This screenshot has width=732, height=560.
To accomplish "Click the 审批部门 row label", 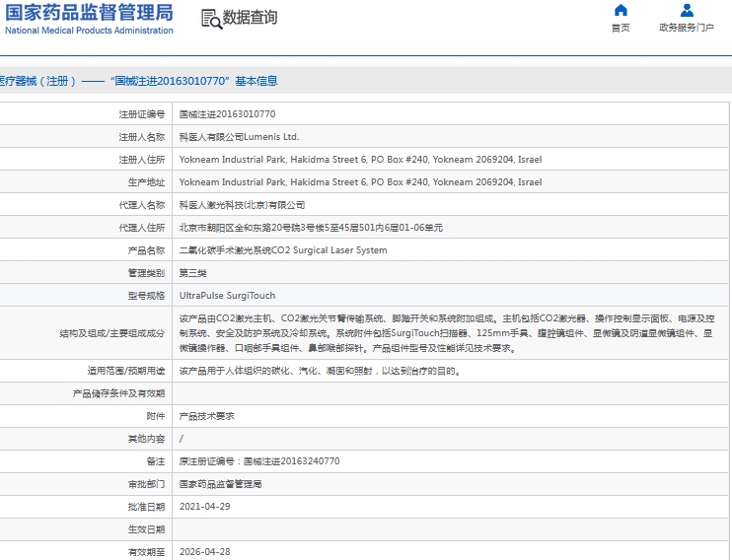I will pyautogui.click(x=146, y=484).
